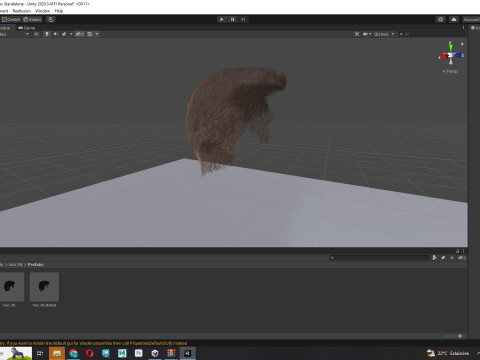This screenshot has height=360, width=480.
Task: Toggle the scene gizmo rotation lock
Action: pos(462,44)
